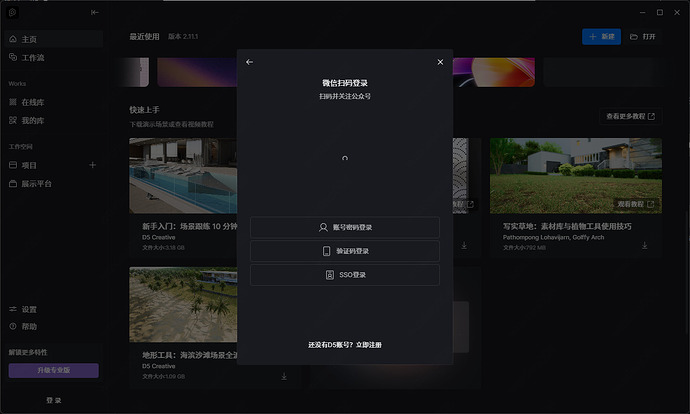Click 观看教程 on lawn thumbnail

(635, 204)
